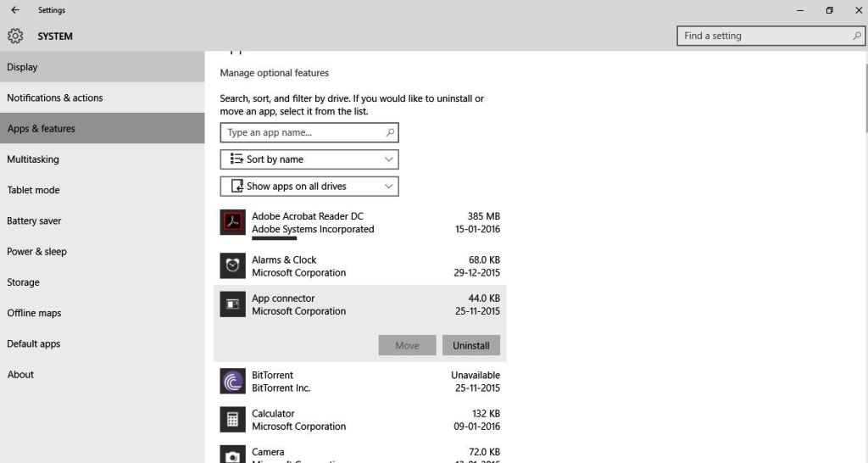Open the Show apps on all drives dropdown

point(309,186)
